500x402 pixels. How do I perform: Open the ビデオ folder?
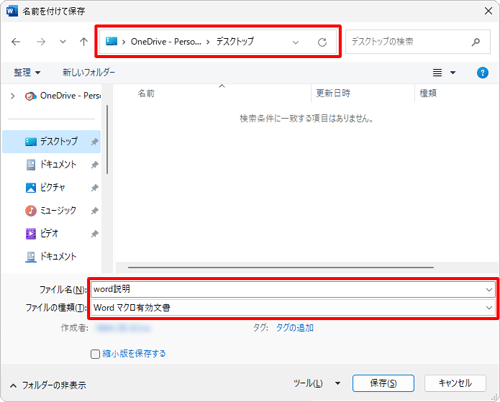coord(52,234)
